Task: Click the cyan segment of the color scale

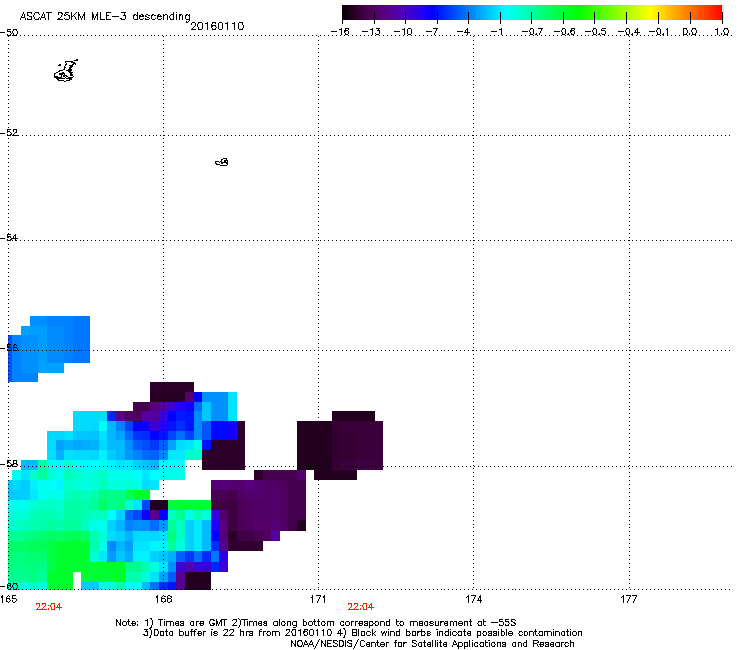Action: tap(507, 12)
